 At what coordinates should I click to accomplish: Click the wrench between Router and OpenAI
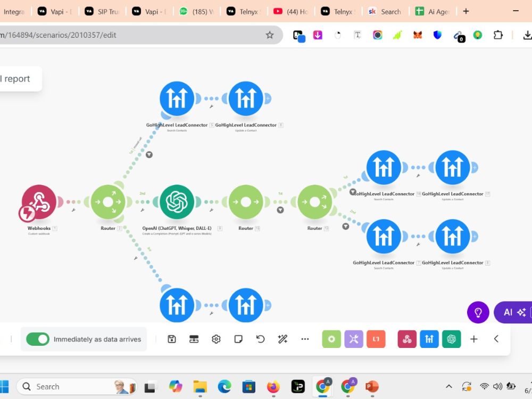[x=142, y=210]
